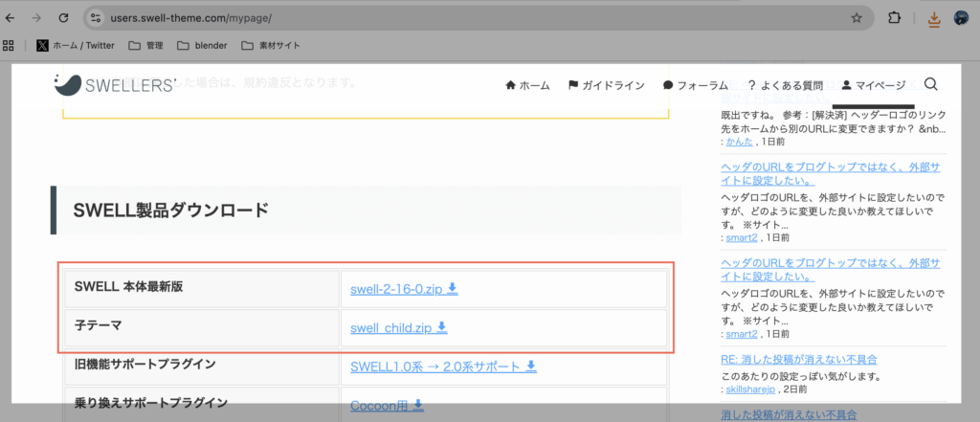Open the browser extensions puzzle icon

click(895, 17)
